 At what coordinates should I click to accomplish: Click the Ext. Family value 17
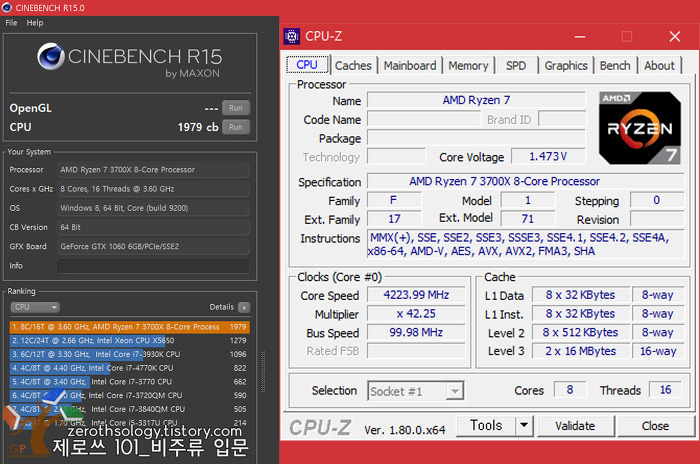coord(394,219)
